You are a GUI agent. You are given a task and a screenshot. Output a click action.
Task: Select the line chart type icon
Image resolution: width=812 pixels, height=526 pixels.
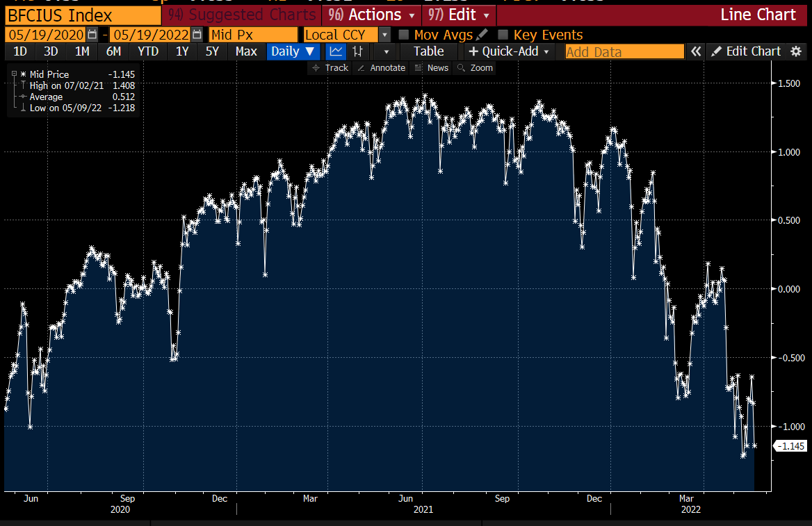point(336,51)
